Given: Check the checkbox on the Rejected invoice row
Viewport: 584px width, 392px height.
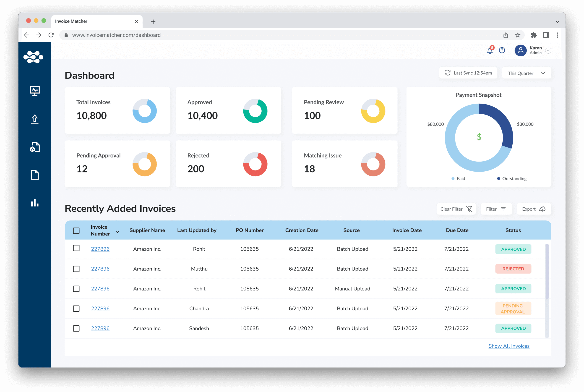Looking at the screenshot, I should 76,269.
